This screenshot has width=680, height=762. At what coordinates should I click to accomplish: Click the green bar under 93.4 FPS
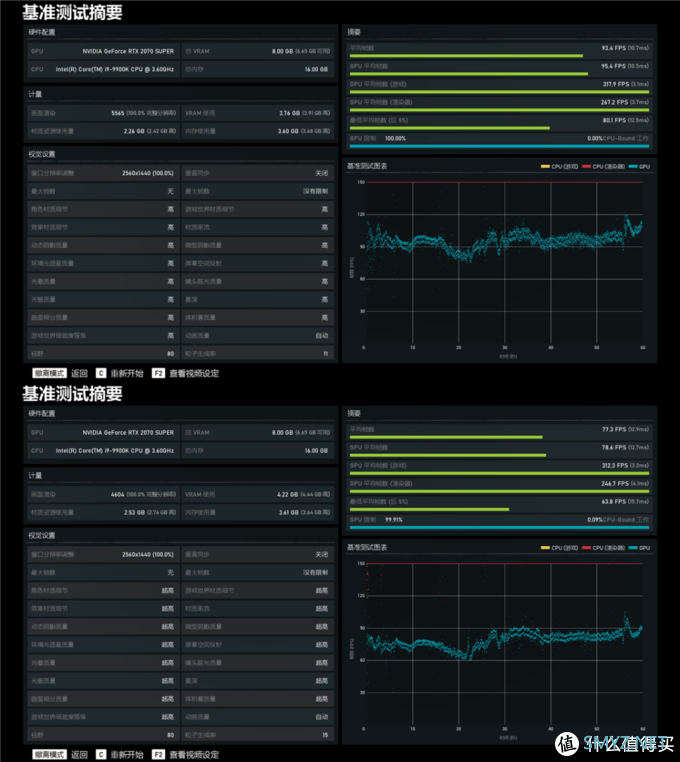coord(466,56)
